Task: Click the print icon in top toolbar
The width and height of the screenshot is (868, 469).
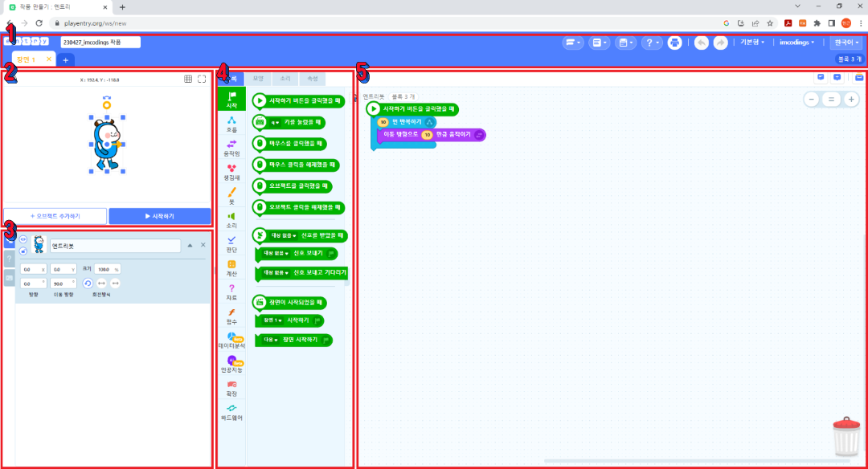Action: (674, 43)
